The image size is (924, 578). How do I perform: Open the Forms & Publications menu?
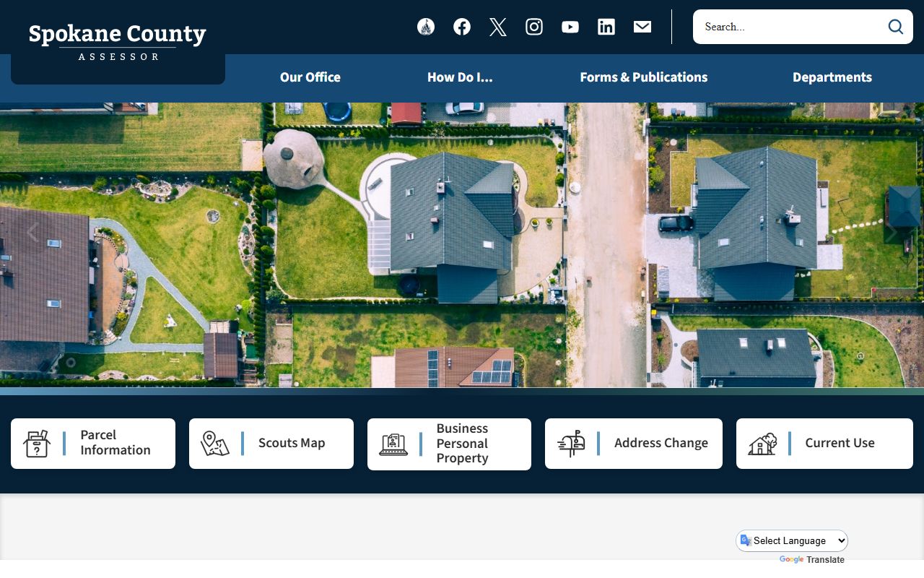[644, 77]
